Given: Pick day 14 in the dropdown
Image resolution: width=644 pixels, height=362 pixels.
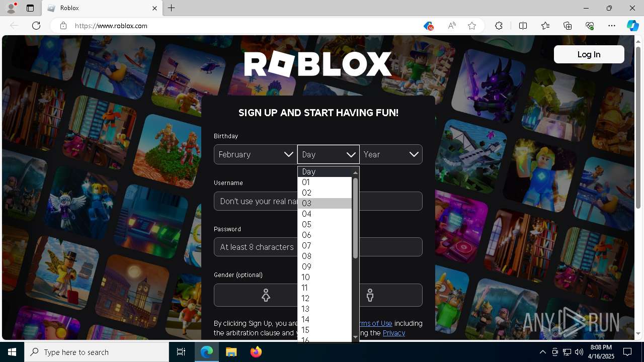Looking at the screenshot, I should (x=325, y=319).
